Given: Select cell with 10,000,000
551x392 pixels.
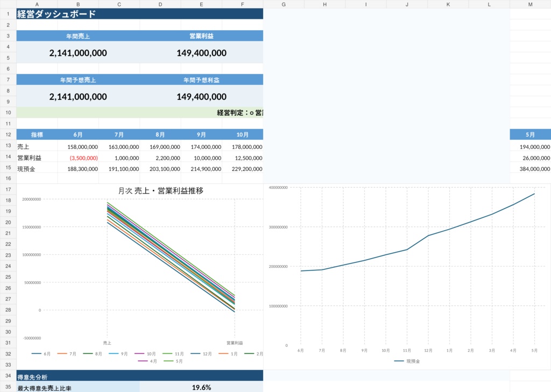Looking at the screenshot, I should point(201,158).
